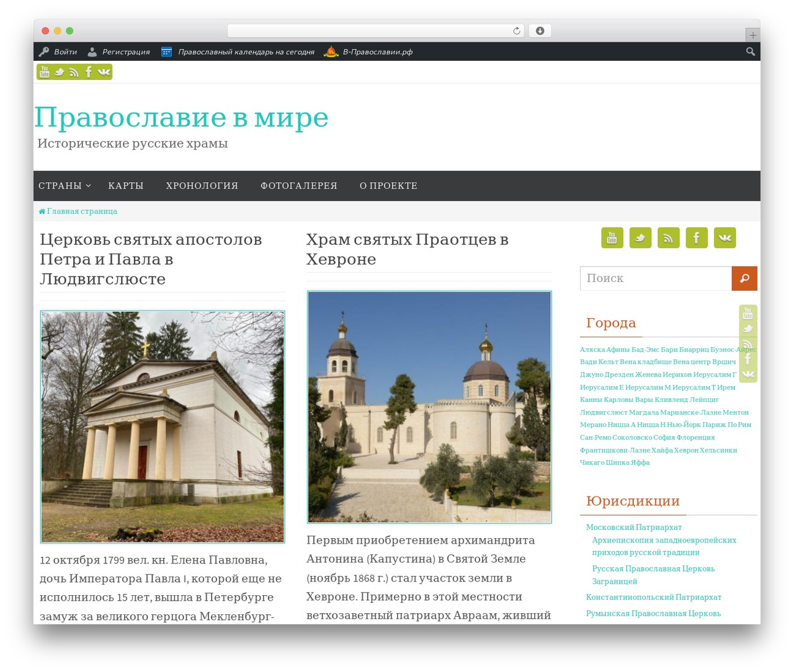Click Twitter icon in top-left social strip
This screenshot has width=794, height=672.
(x=60, y=72)
